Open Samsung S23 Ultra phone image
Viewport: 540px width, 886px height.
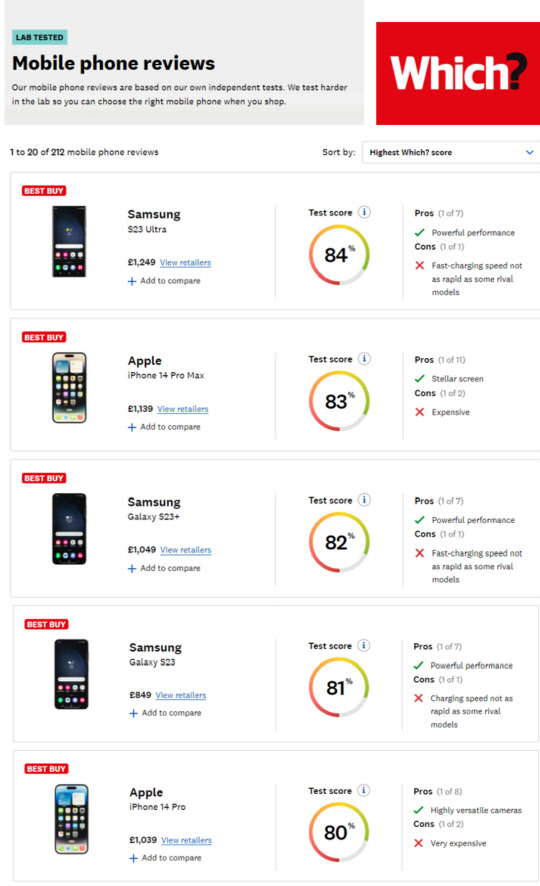point(69,241)
